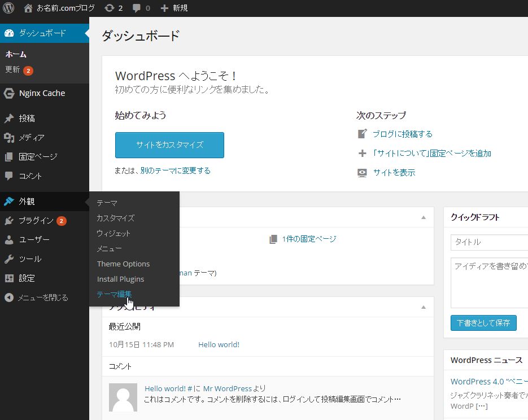The height and width of the screenshot is (420, 528).
Task: Open Install Plugins in the submenu
Action: 120,279
